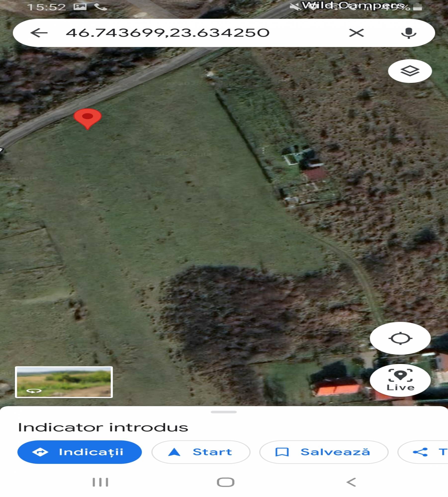Open Live View AR navigation
448x497 pixels.
pyautogui.click(x=400, y=380)
